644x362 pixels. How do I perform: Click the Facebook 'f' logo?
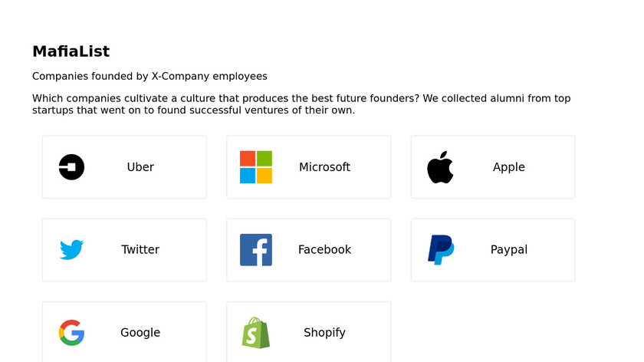(256, 250)
